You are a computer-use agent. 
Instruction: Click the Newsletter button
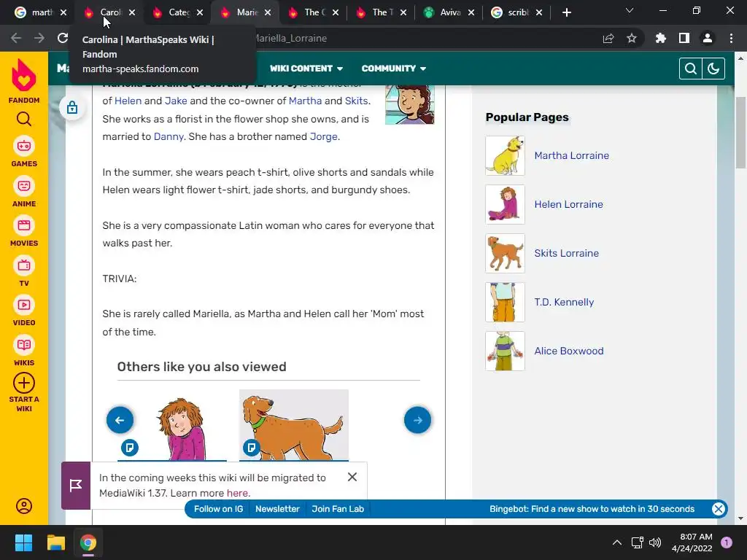pos(277,508)
